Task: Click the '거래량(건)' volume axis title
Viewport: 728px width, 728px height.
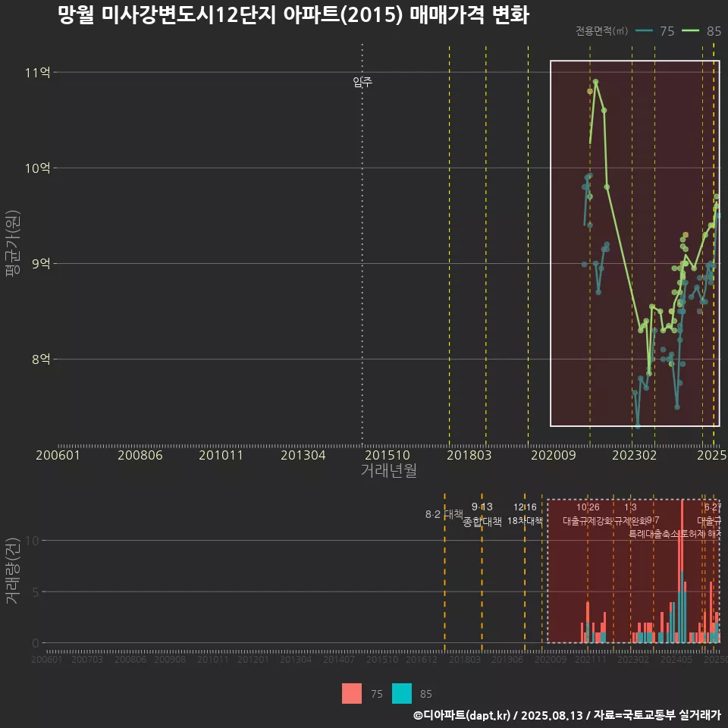Action: tap(13, 570)
